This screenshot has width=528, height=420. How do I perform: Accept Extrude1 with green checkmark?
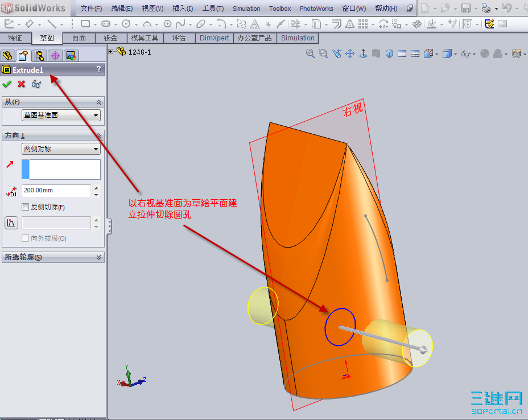pyautogui.click(x=7, y=84)
